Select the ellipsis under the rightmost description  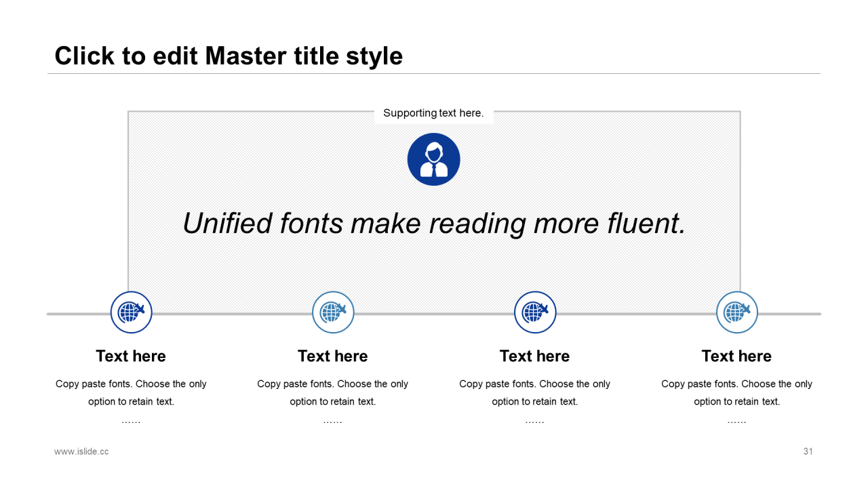(737, 422)
